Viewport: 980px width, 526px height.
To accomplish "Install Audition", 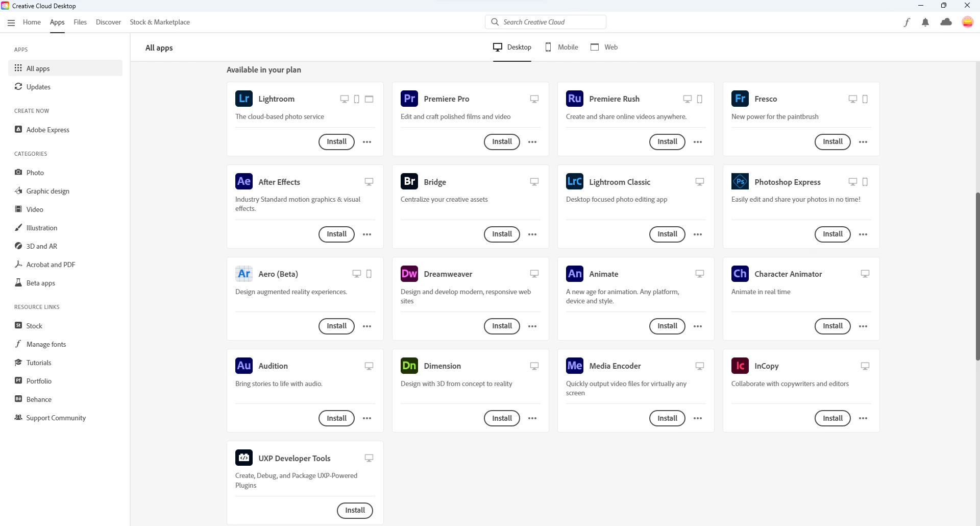I will tap(336, 418).
